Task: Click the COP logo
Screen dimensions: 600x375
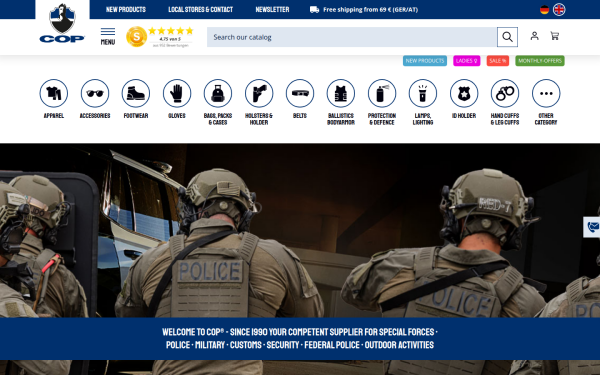Action: click(62, 23)
